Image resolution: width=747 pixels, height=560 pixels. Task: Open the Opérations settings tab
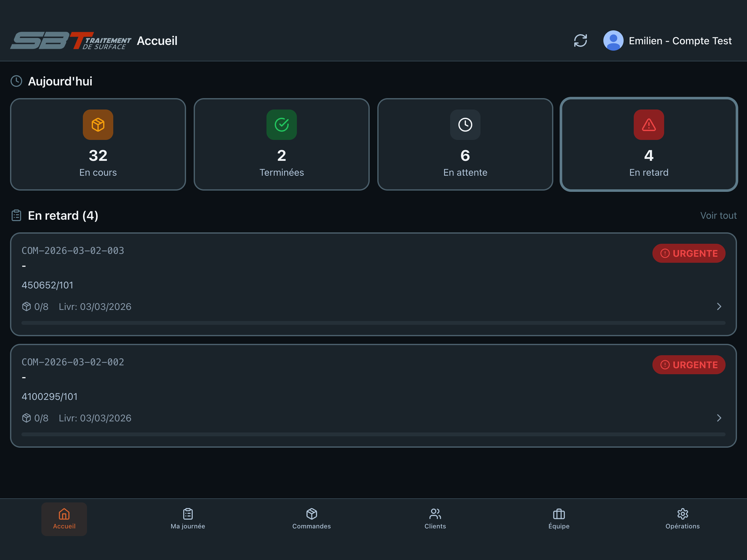click(x=682, y=519)
